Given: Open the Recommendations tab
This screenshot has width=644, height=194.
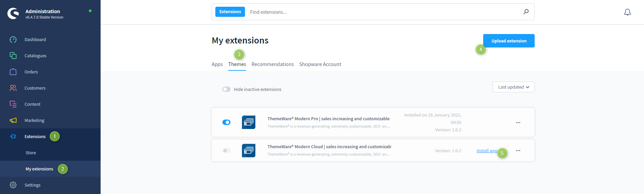Looking at the screenshot, I should click(273, 64).
